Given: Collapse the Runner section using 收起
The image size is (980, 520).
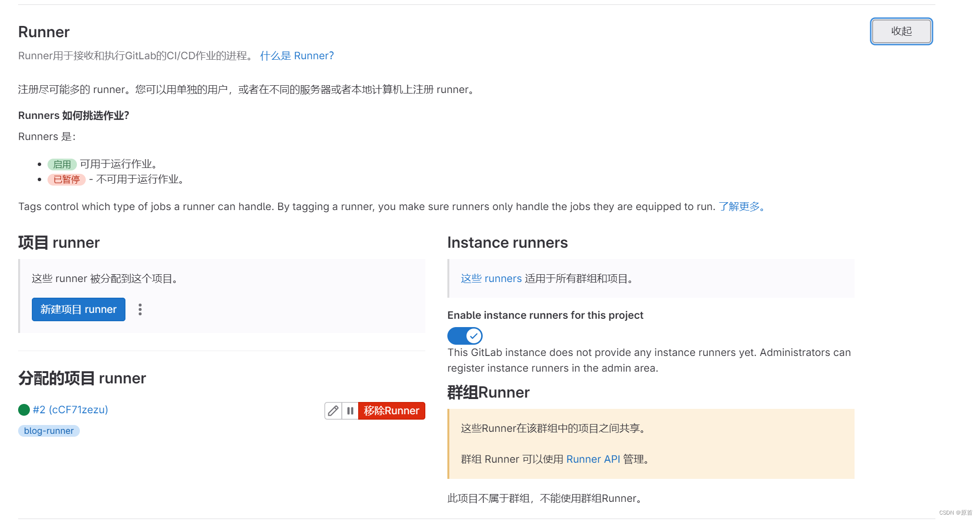Looking at the screenshot, I should (x=901, y=31).
